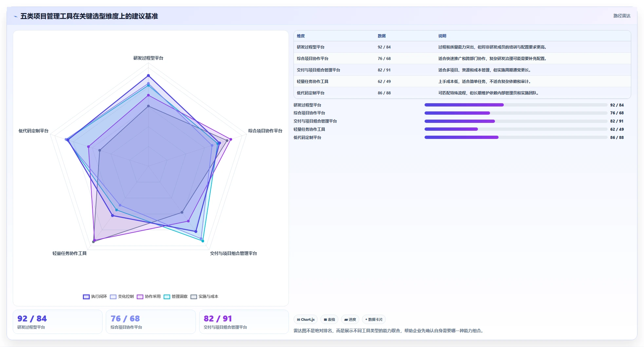Viewport: 644px width, 347px height.
Task: Click radar axis label 交付与项目组合管理平台
Action: point(233,253)
